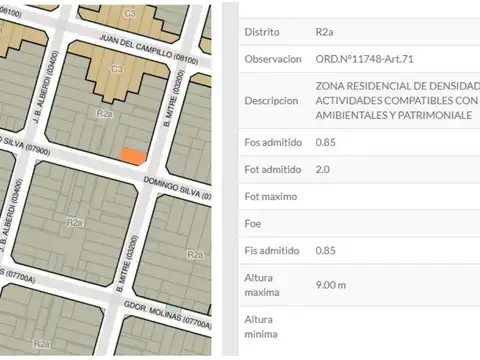Click the 0.85 value beside Fis admitido
The image size is (480, 360).
pyautogui.click(x=325, y=250)
